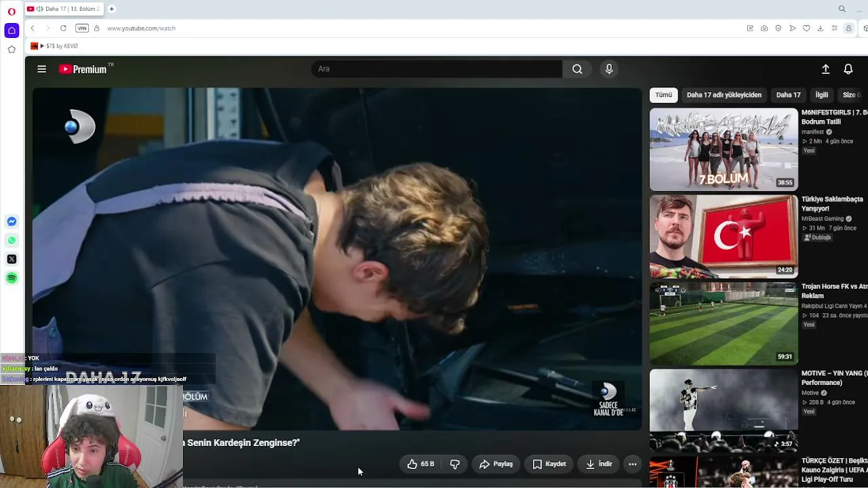Open manifest channel name
Screen dimensions: 868x488
point(812,132)
